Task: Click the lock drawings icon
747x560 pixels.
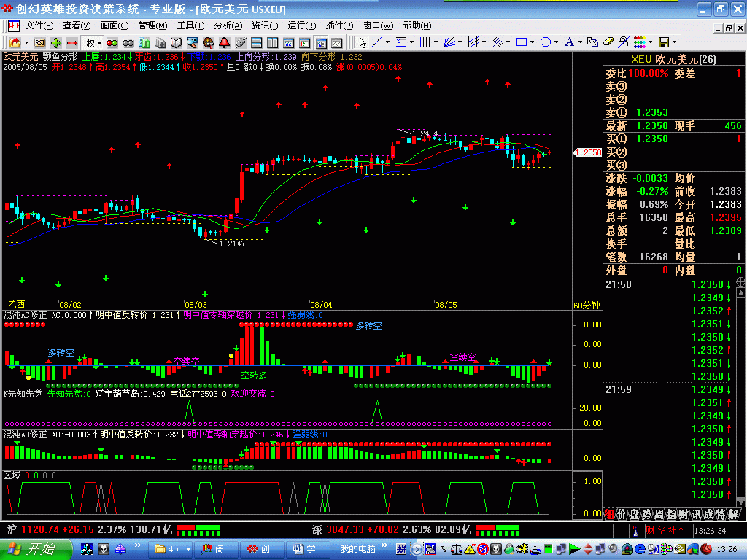Action: pos(624,42)
